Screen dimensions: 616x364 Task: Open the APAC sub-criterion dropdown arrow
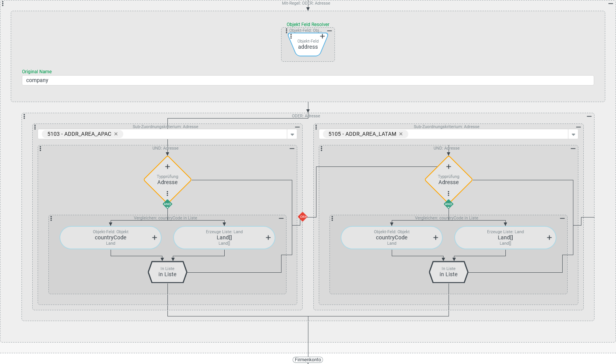point(292,134)
